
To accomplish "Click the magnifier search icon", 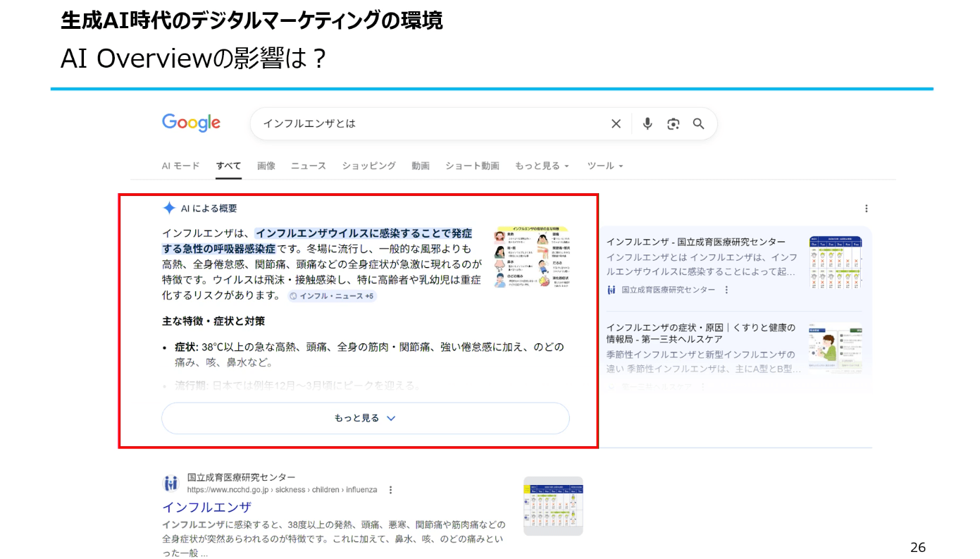I will coord(699,124).
